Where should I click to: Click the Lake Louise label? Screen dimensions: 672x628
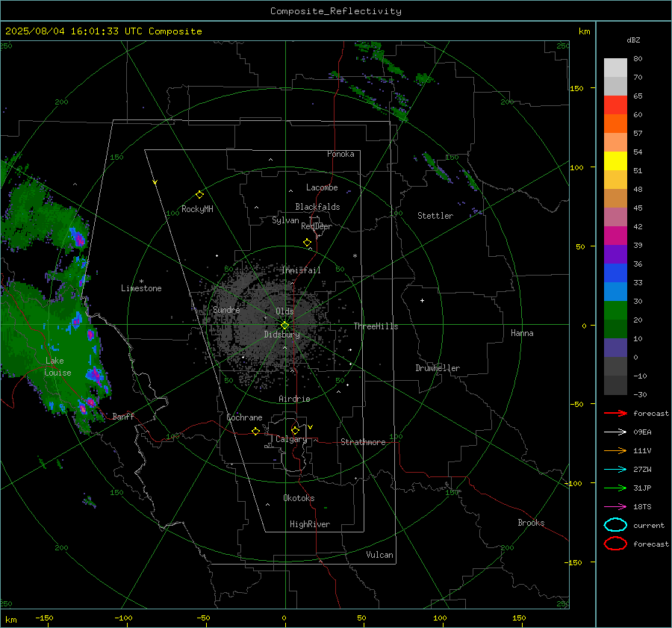point(57,367)
